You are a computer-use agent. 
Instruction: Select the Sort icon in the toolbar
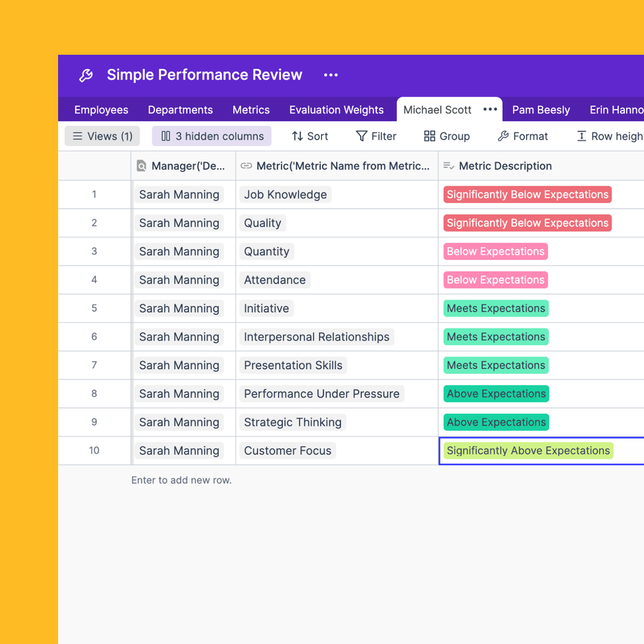click(298, 136)
